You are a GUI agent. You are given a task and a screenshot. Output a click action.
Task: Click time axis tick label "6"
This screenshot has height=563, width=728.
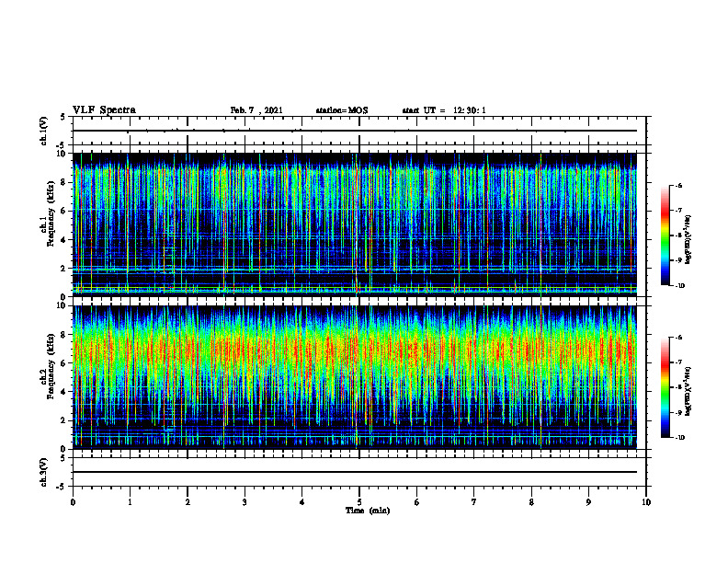[417, 502]
